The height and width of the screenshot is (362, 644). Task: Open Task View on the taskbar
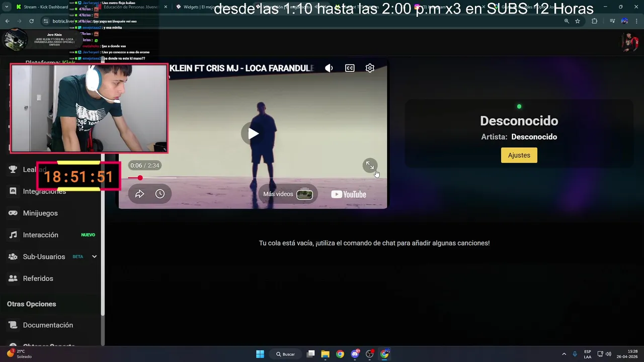pyautogui.click(x=311, y=354)
